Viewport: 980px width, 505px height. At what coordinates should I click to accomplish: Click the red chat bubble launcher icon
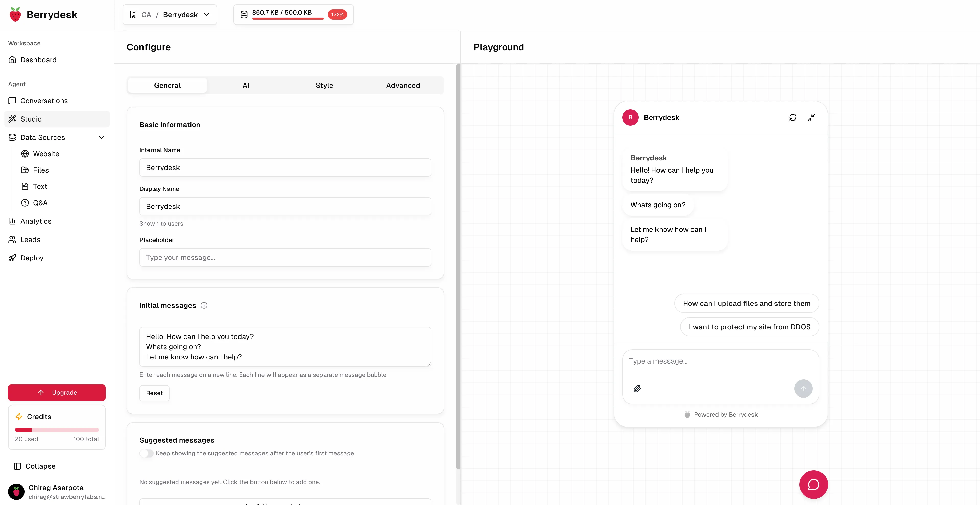813,485
